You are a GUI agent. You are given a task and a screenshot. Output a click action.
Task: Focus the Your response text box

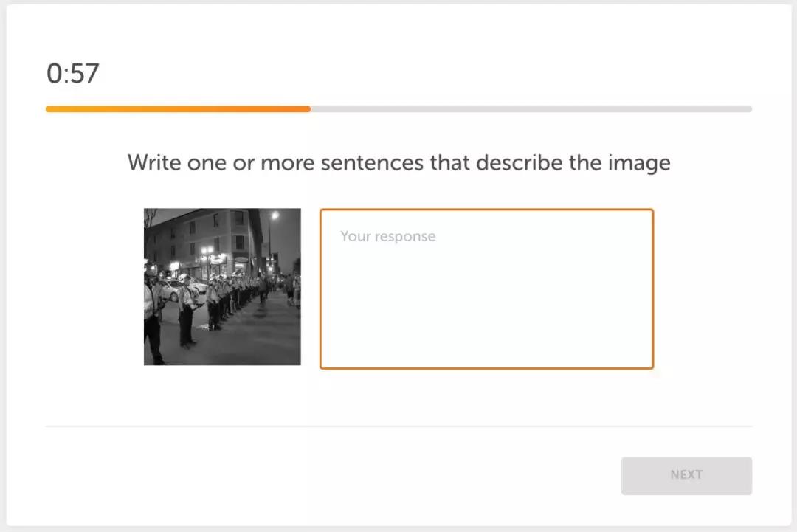pos(486,289)
